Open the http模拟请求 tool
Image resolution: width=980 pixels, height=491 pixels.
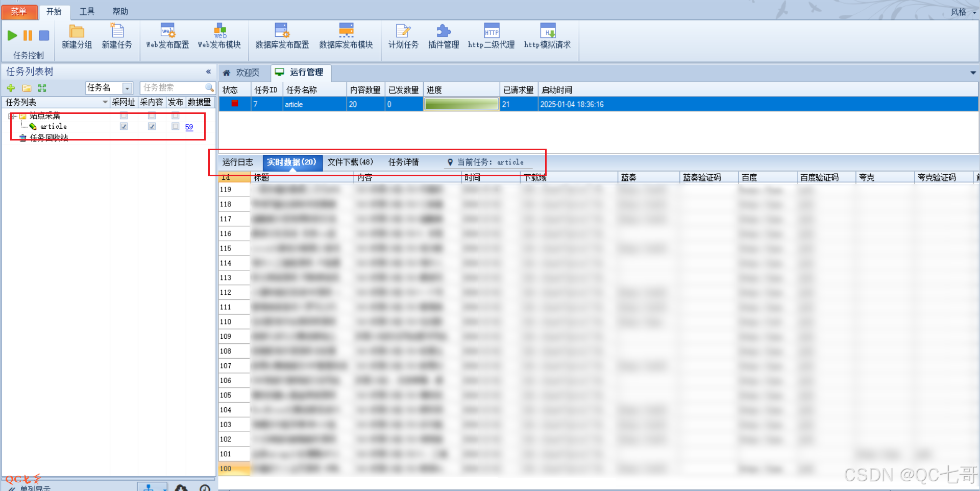(x=547, y=32)
